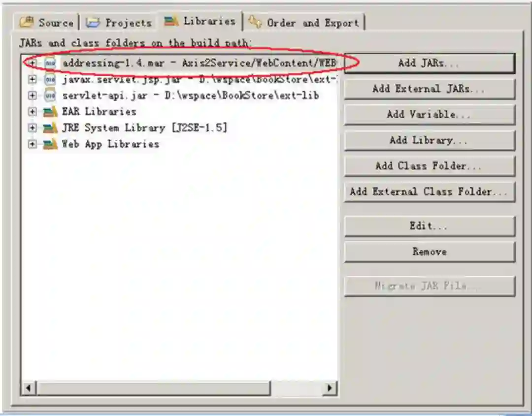This screenshot has width=532, height=416.
Task: Open the Source tab
Action: pos(46,23)
